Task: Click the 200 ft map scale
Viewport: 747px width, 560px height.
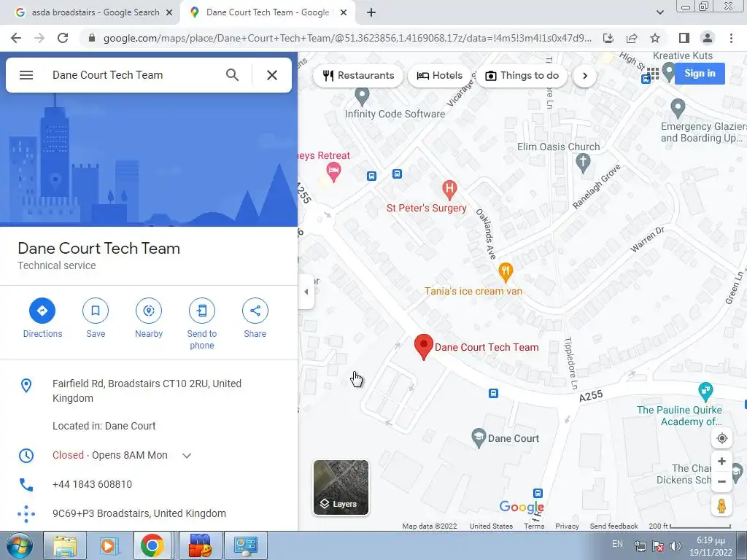Action: (x=689, y=526)
